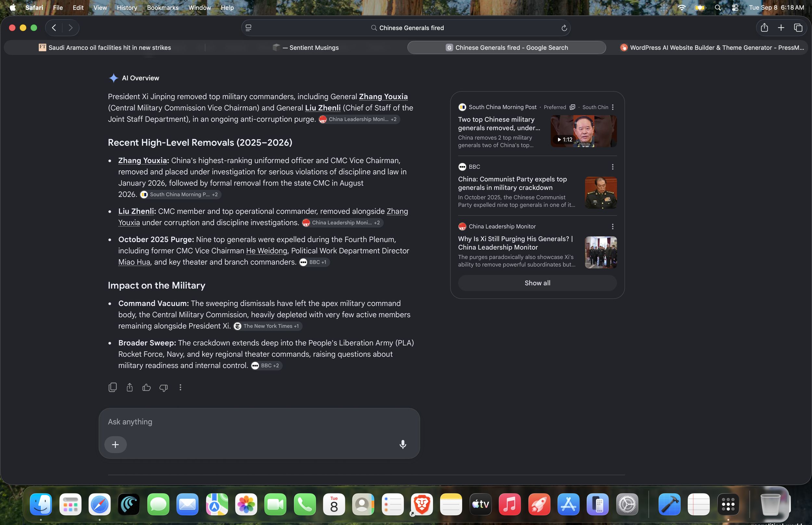812x525 pixels.
Task: Open BBC source card options menu
Action: [x=612, y=167]
